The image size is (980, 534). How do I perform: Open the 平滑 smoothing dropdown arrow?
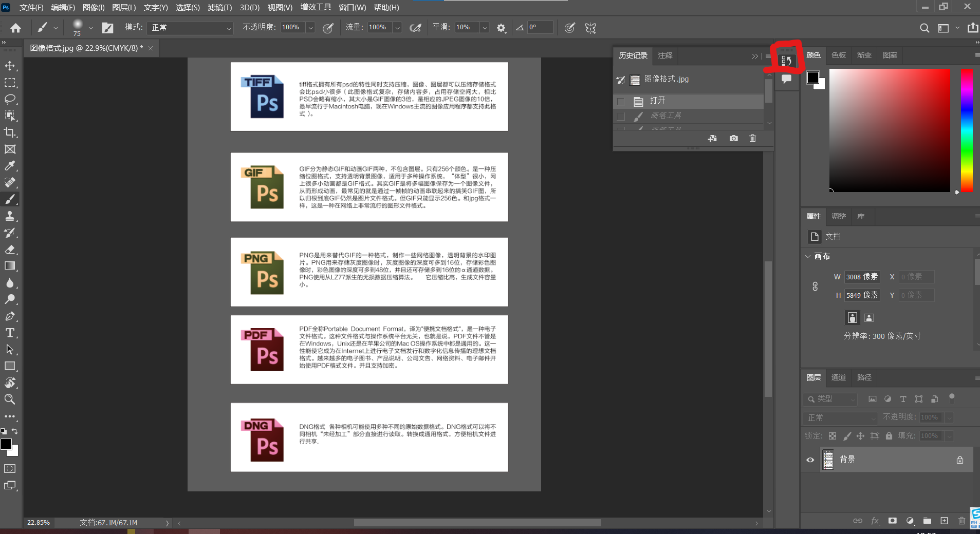pos(484,28)
